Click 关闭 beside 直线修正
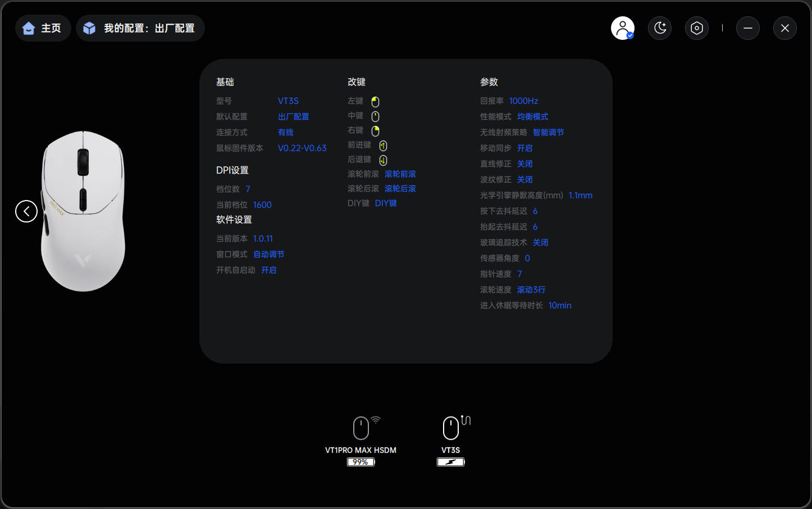Viewport: 812px width, 509px height. (525, 164)
